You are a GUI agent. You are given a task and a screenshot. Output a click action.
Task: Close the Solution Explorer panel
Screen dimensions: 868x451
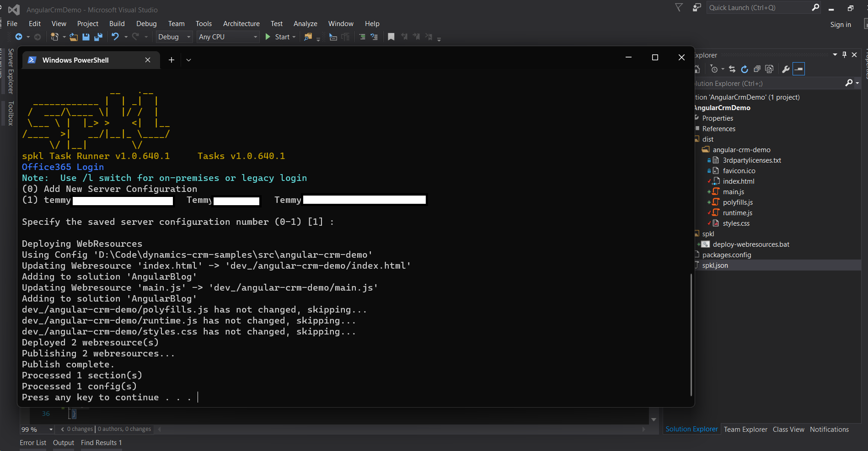coord(854,55)
